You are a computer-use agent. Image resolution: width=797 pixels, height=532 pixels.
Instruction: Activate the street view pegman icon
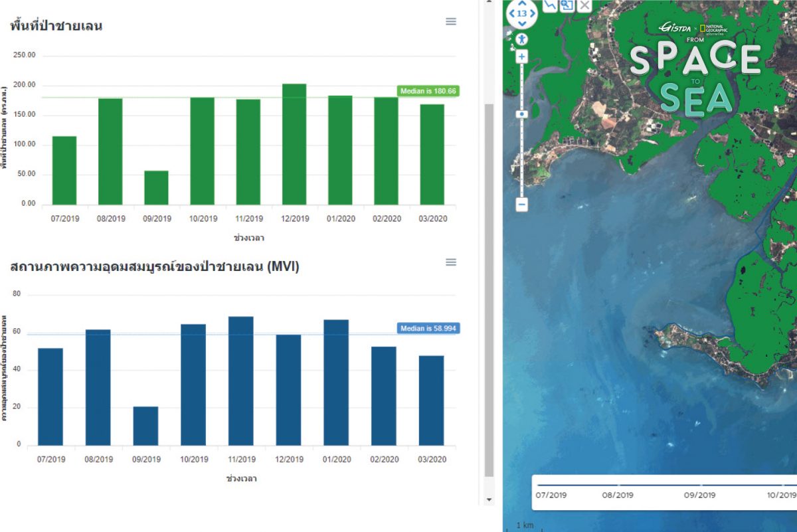[522, 39]
